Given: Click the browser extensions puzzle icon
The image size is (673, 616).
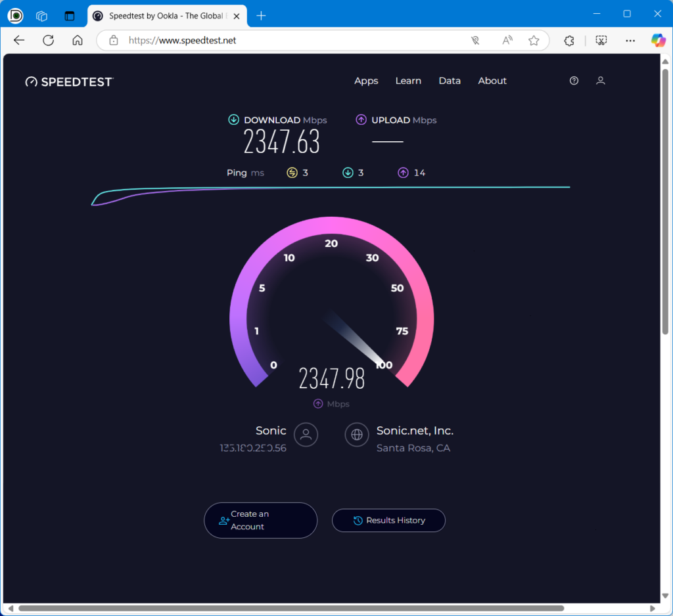Looking at the screenshot, I should (x=569, y=40).
